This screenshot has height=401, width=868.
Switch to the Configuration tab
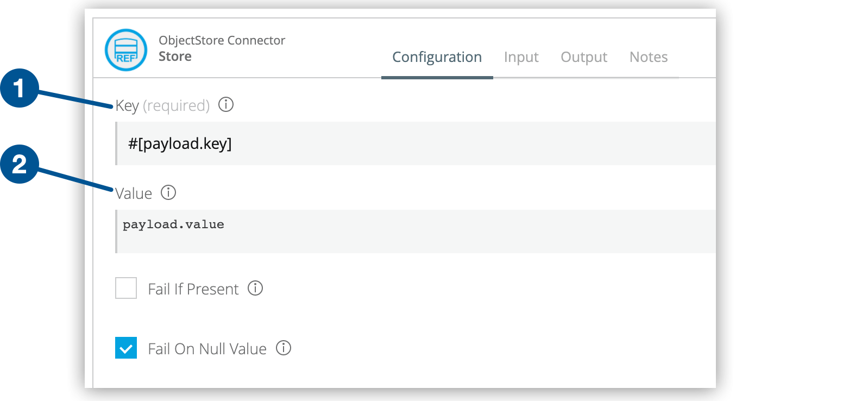point(437,57)
